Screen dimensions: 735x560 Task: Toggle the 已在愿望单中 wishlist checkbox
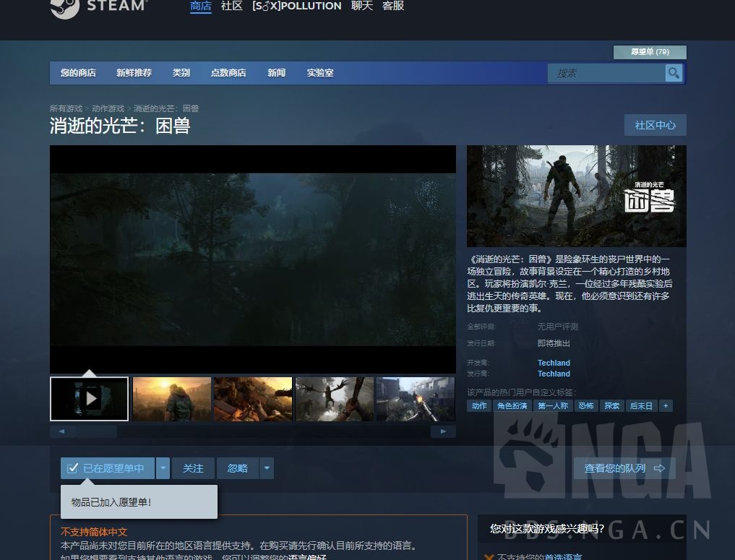point(72,468)
